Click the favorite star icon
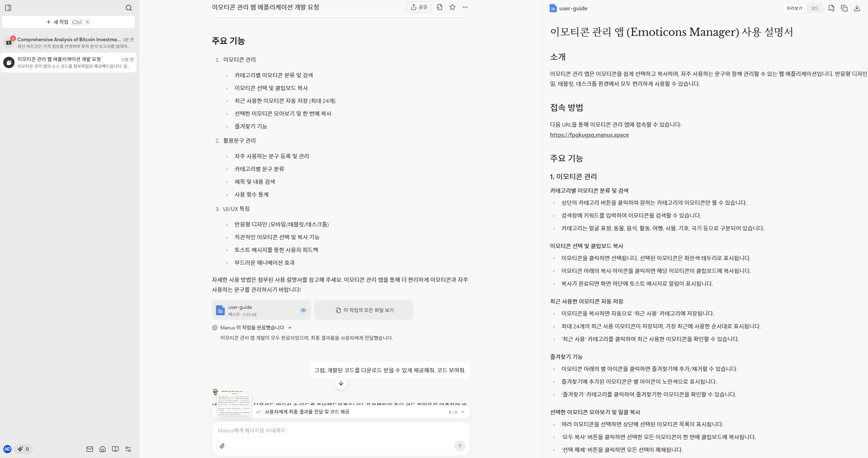Image resolution: width=868 pixels, height=458 pixels. [452, 7]
